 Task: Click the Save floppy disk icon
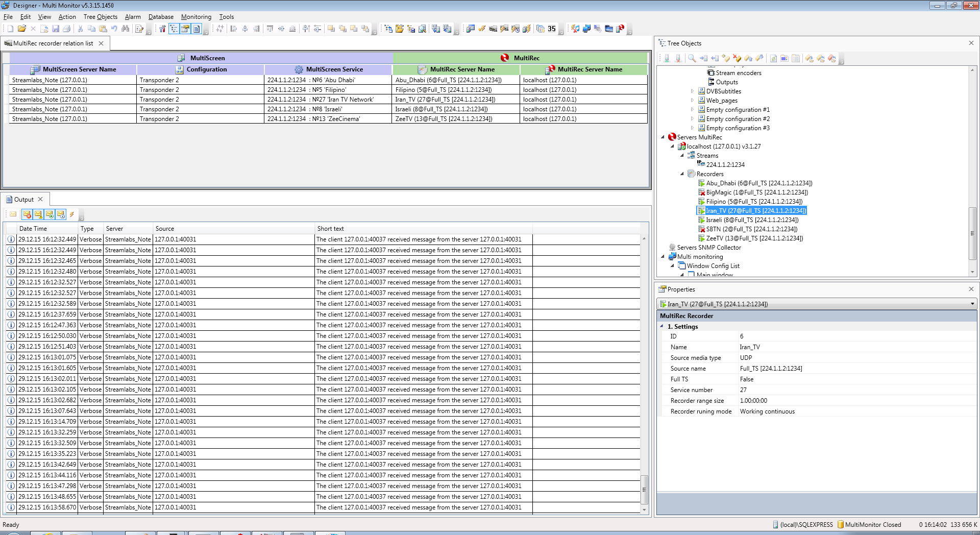click(x=56, y=29)
